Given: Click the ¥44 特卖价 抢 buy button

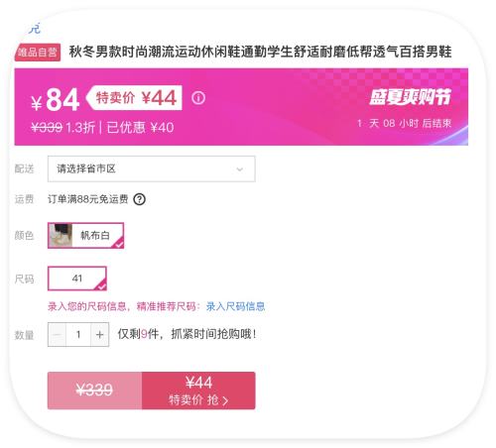Looking at the screenshot, I should coord(198,391).
